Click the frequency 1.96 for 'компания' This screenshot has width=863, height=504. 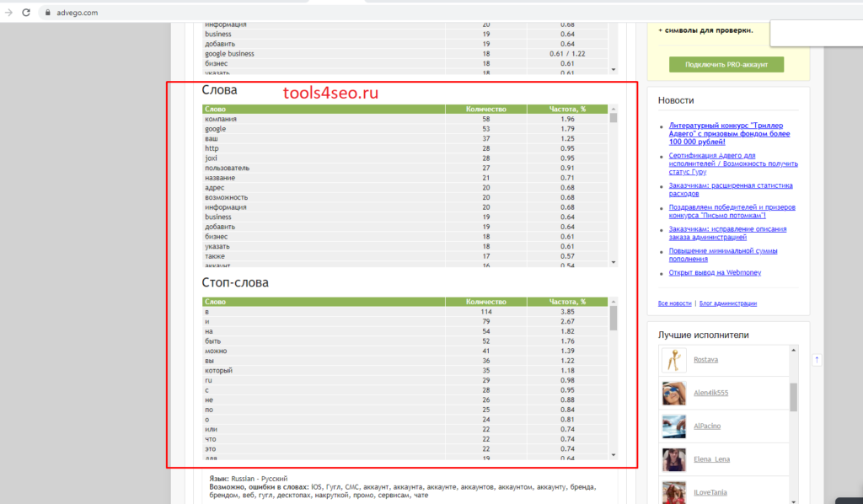(567, 119)
